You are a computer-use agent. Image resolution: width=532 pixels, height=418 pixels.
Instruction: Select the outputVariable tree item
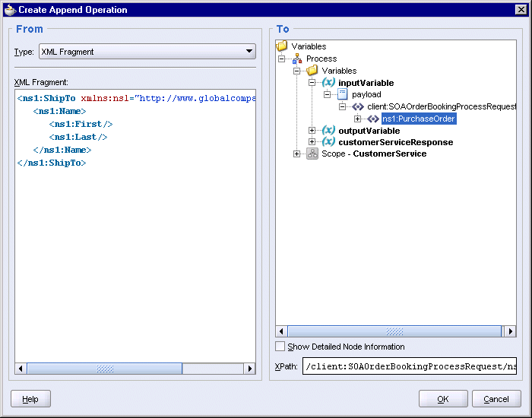click(x=369, y=131)
